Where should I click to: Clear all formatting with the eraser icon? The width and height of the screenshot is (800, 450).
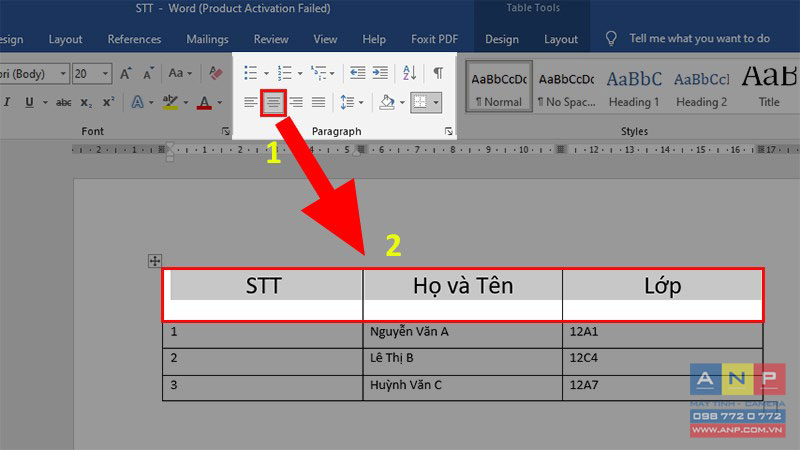(x=215, y=73)
